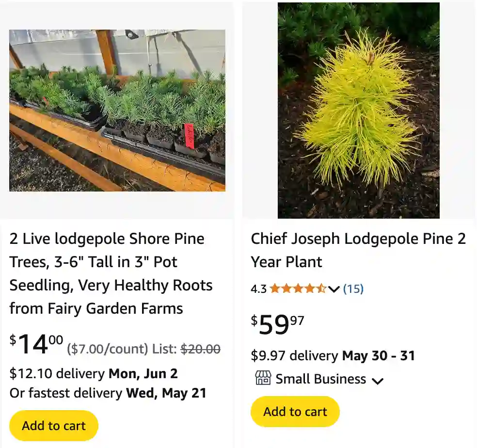The image size is (477, 448).
Task: Add the Chief Joseph Pine to cart
Action: coord(295,411)
